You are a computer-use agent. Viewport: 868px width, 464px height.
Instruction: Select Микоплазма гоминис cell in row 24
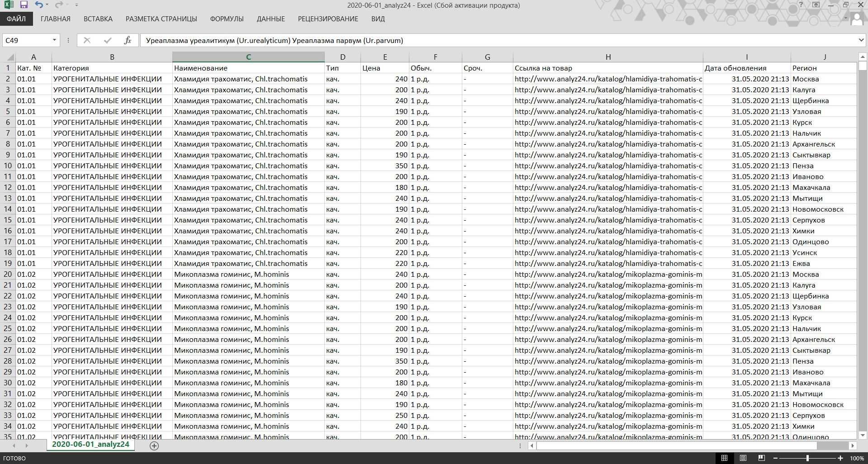[248, 317]
